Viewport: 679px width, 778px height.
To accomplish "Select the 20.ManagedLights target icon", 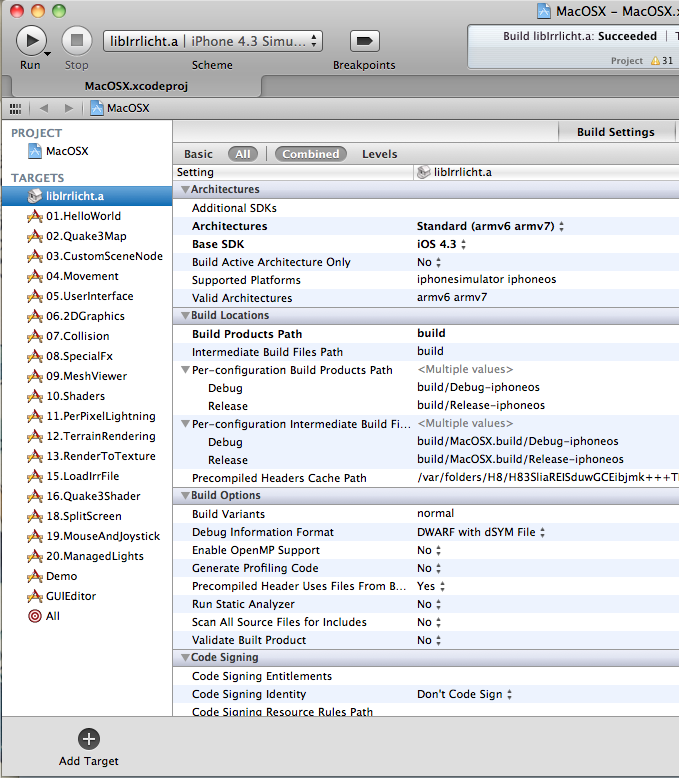I will point(35,556).
